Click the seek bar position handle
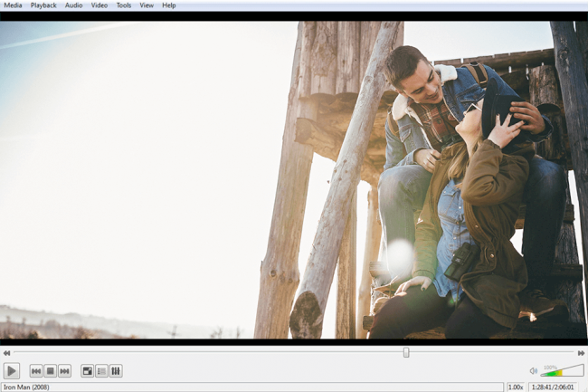The image size is (588, 392). pos(406,352)
